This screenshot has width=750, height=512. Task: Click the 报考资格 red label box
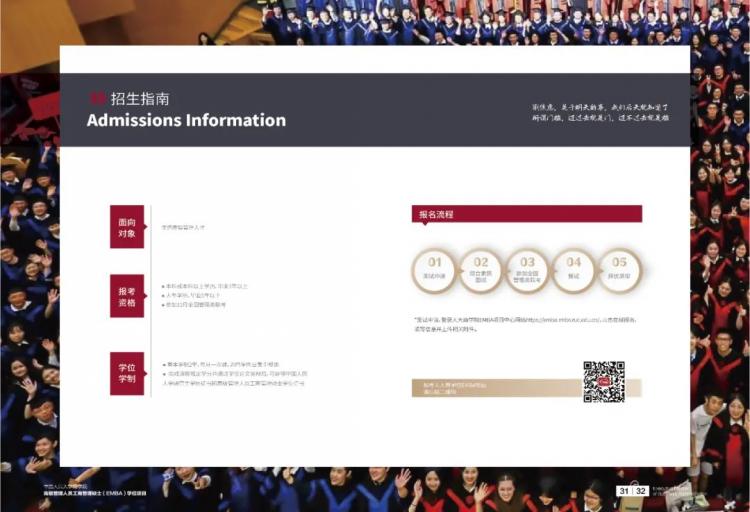point(127,296)
